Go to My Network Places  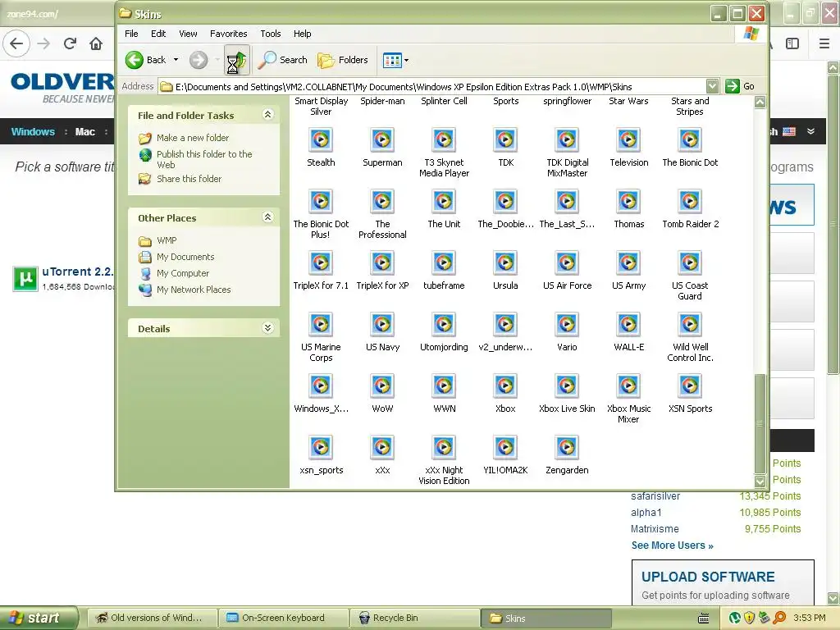click(x=194, y=290)
